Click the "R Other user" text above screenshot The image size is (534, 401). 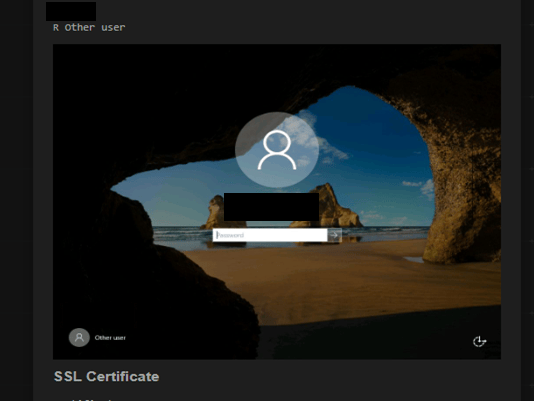coord(89,27)
